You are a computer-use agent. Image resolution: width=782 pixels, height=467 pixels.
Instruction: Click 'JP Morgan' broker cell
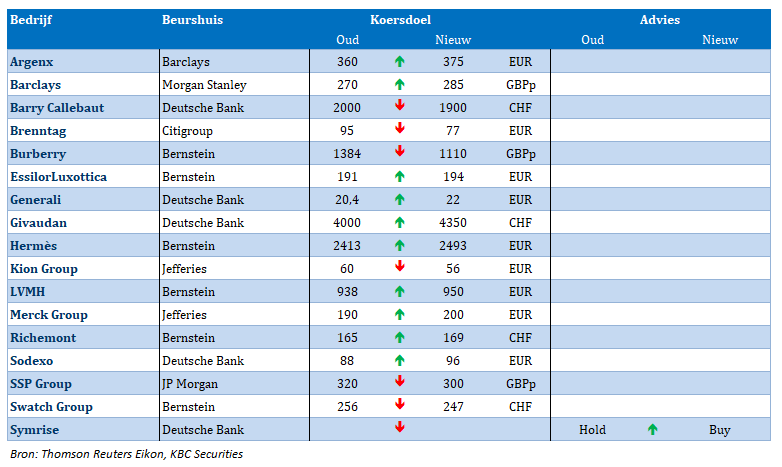pos(190,384)
